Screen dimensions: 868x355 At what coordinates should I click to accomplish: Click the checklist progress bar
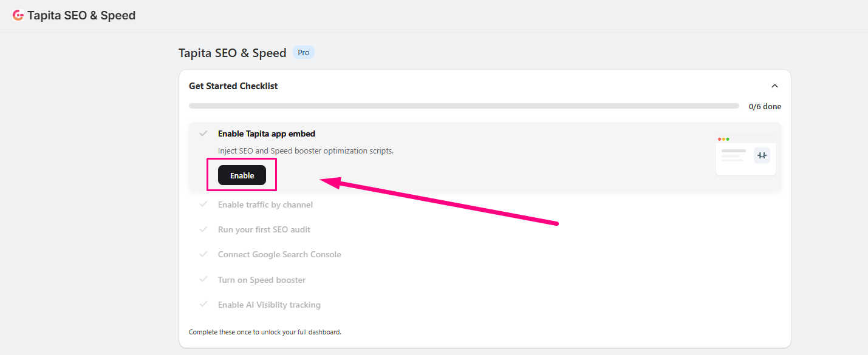click(464, 106)
